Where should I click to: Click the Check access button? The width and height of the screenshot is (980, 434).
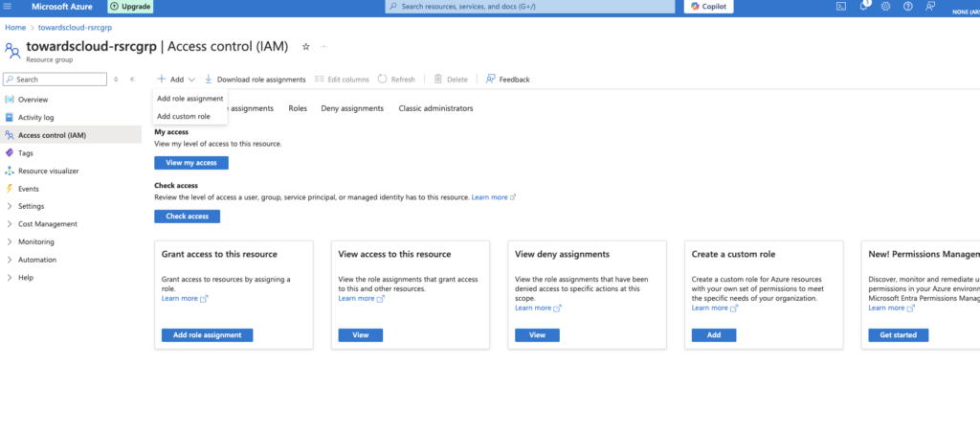[187, 217]
